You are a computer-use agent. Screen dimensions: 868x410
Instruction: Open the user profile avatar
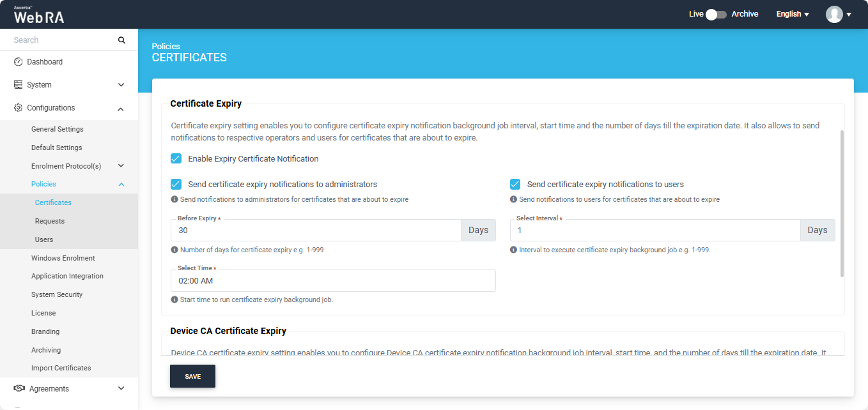click(834, 14)
